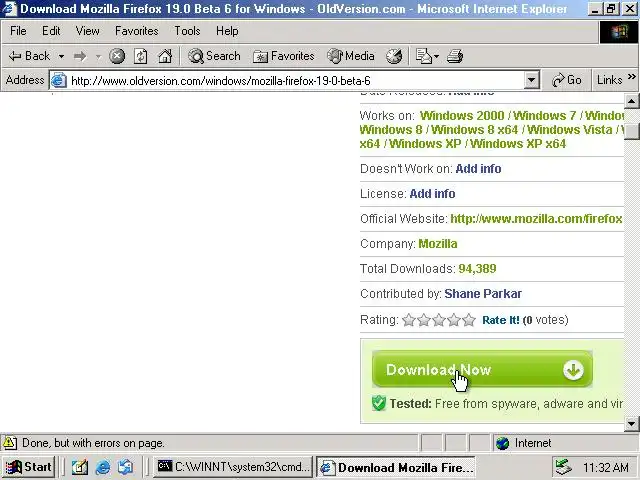Click the page icon in Address bar
Viewport: 640px width, 480px height.
pyautogui.click(x=58, y=80)
